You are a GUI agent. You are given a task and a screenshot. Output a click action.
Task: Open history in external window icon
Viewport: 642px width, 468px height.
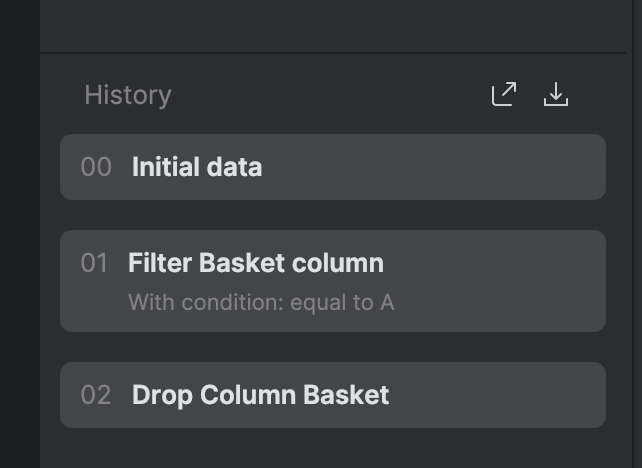tap(504, 95)
